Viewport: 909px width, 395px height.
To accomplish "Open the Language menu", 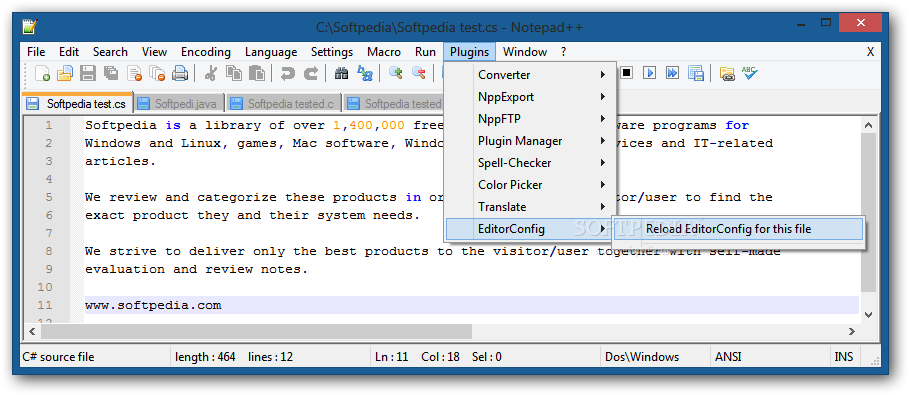I will (x=271, y=52).
